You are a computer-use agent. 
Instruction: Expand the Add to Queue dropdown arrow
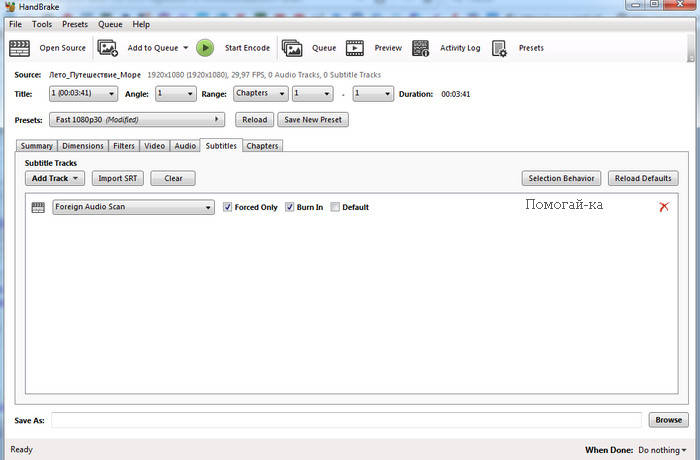[186, 48]
